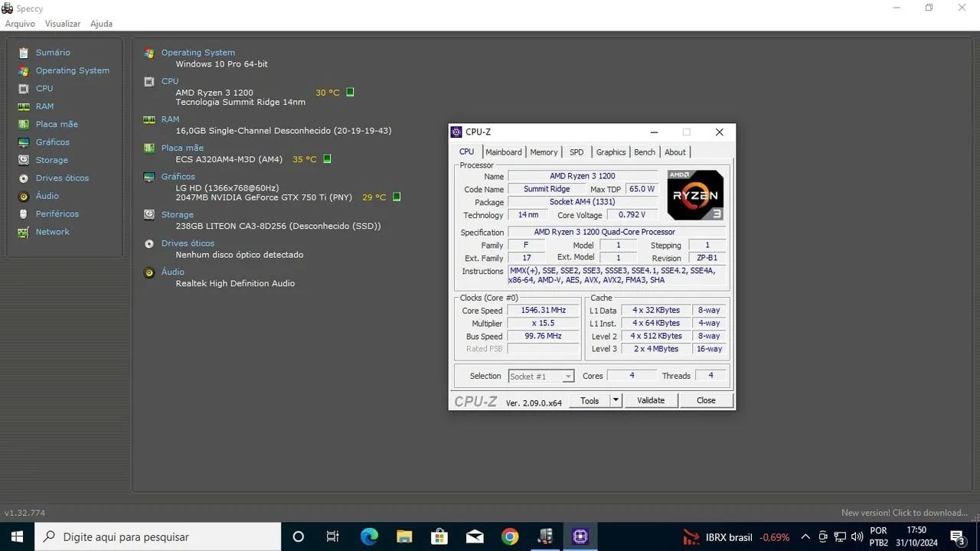Open the Sumário section icon
Screen dimensions: 980x551
(x=24, y=52)
